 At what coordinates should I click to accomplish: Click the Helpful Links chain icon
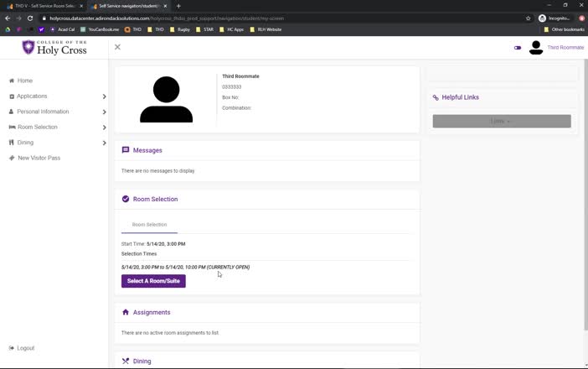(x=436, y=97)
